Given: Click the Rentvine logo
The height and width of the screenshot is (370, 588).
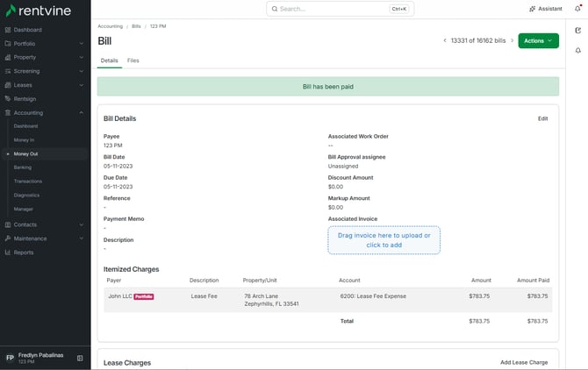Looking at the screenshot, I should 38,11.
